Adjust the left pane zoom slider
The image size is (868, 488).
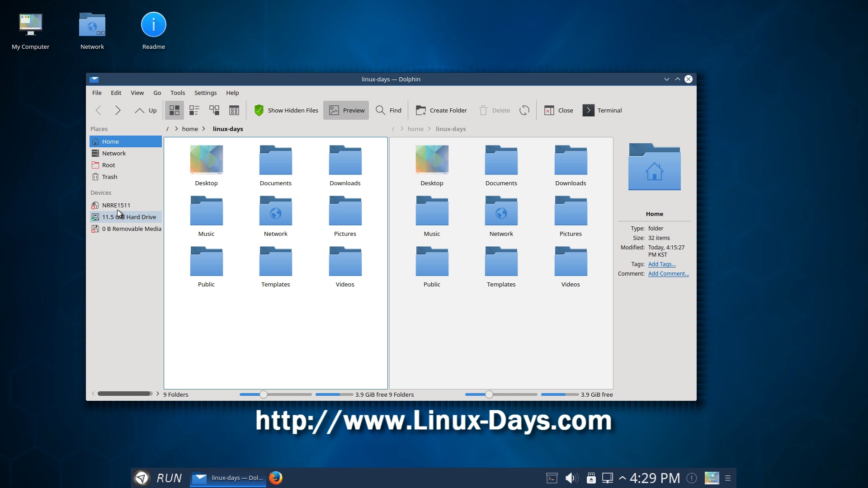[x=264, y=394]
